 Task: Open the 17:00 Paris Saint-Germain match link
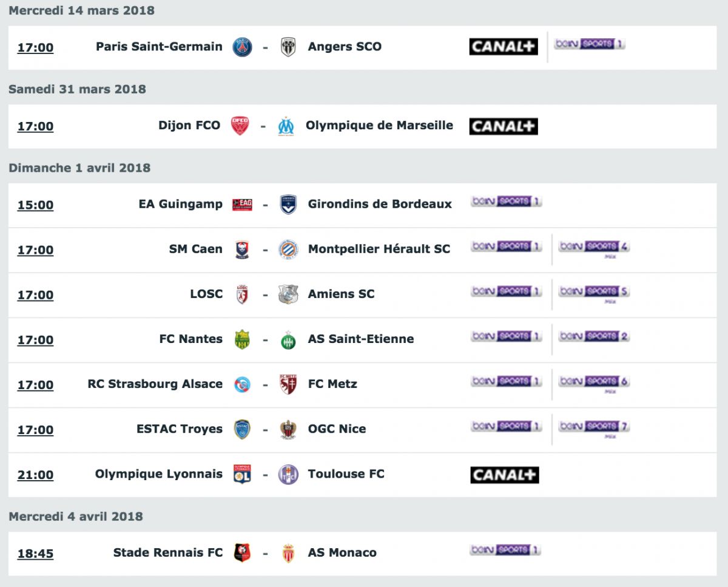point(35,47)
